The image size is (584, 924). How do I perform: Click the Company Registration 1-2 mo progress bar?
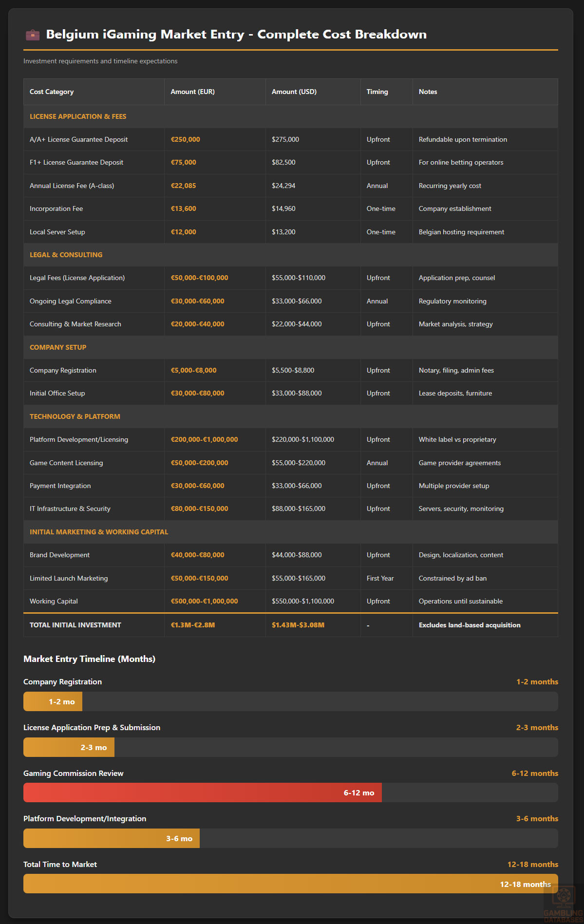click(53, 701)
